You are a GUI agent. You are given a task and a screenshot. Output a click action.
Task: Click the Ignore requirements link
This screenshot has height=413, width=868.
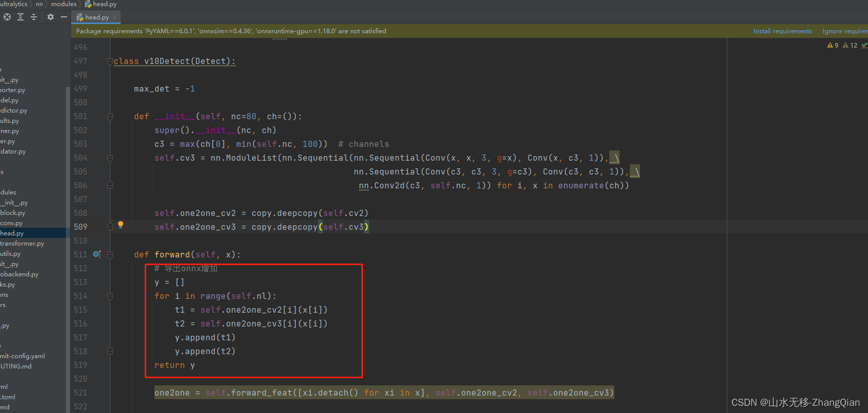844,31
